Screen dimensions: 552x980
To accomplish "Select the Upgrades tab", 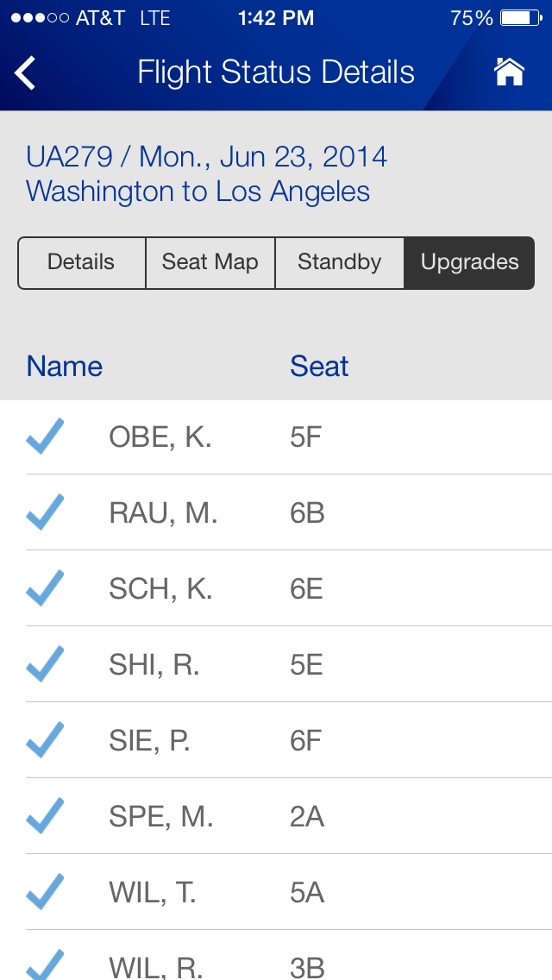I will [469, 262].
